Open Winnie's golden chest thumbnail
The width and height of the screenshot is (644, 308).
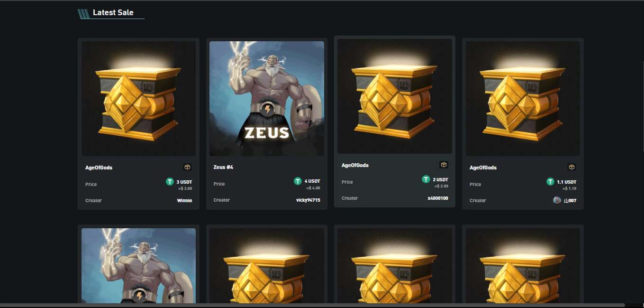(x=139, y=99)
